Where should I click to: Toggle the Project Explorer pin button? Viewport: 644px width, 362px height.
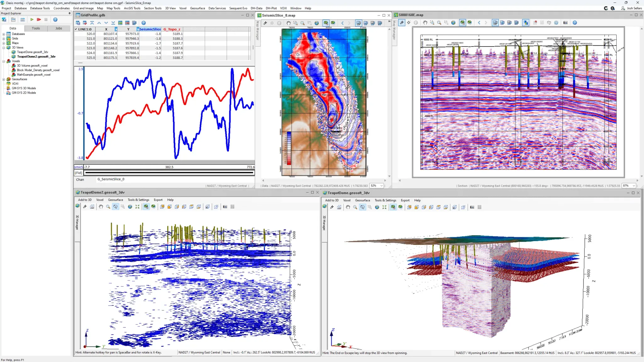click(x=69, y=13)
